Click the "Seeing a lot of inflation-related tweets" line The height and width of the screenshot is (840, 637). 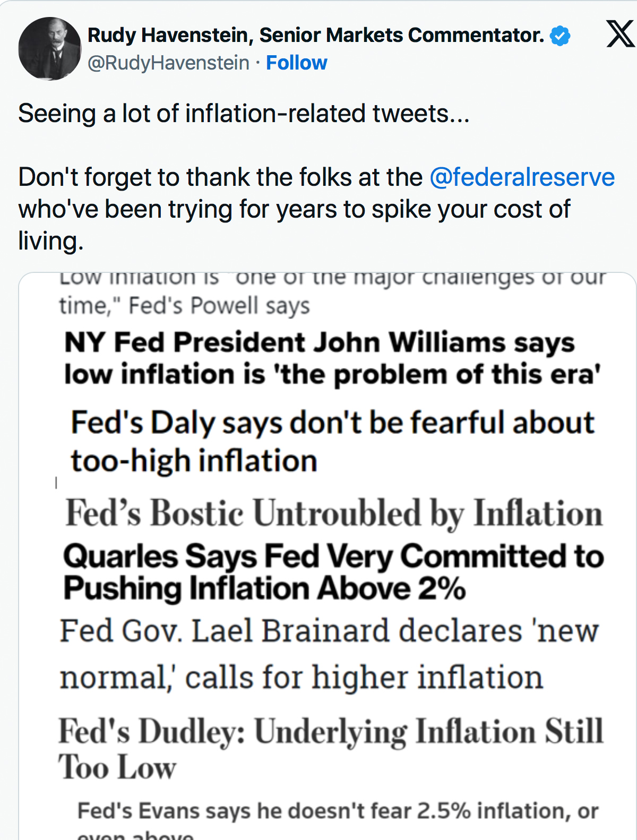pyautogui.click(x=244, y=114)
